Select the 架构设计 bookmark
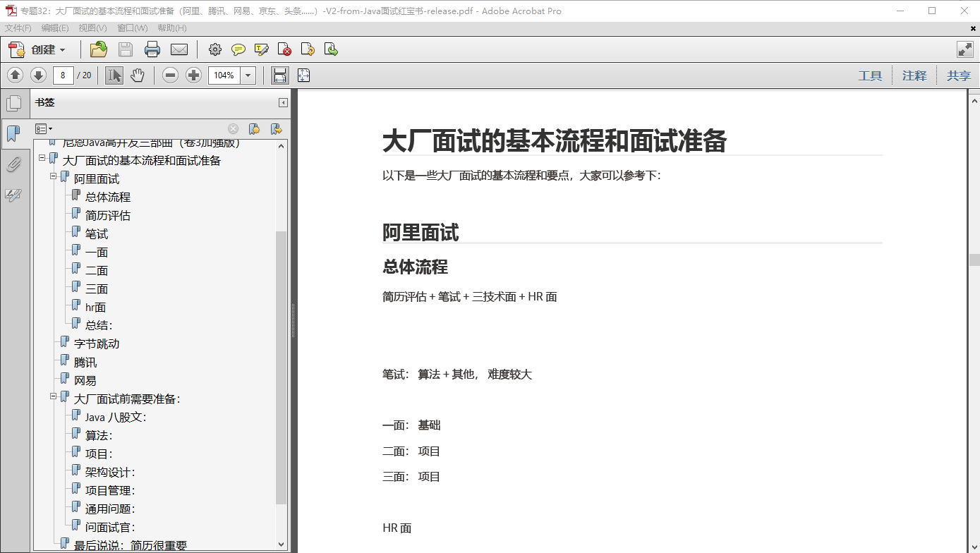The image size is (980, 553). click(110, 473)
